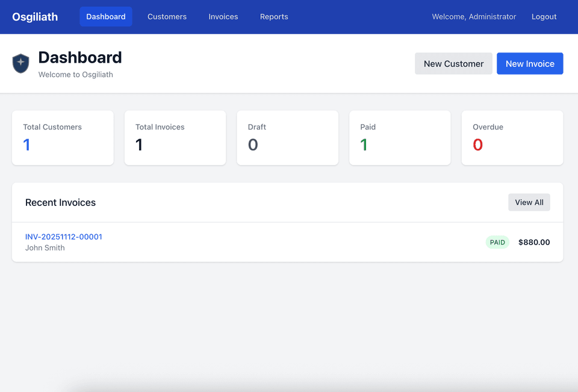Screen dimensions: 578x392
Task: Open invoice INV-20251112-00001
Action: 63,237
